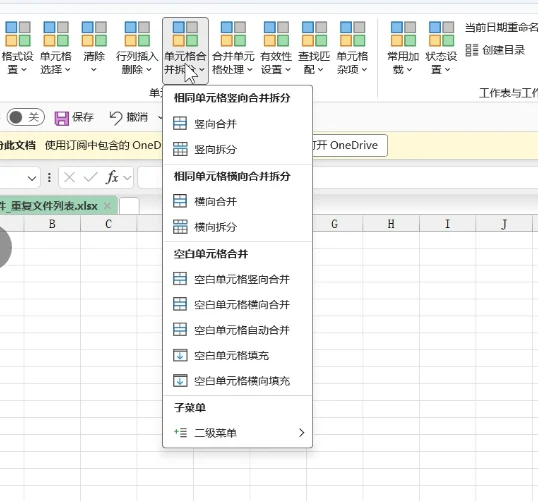Open the 清除 ribbon dropdown
Screen dimensions: 538x501
coord(94,48)
